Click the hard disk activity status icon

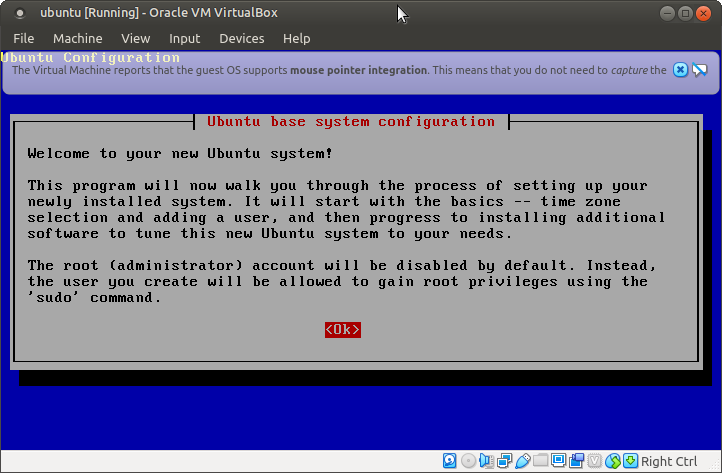[449, 461]
